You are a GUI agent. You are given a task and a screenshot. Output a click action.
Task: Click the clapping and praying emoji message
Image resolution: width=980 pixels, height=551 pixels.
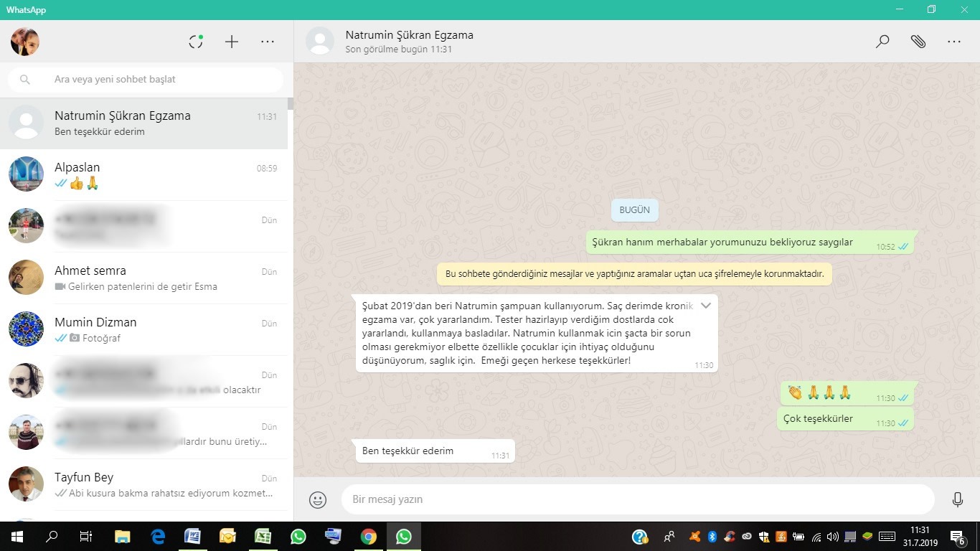[847, 393]
